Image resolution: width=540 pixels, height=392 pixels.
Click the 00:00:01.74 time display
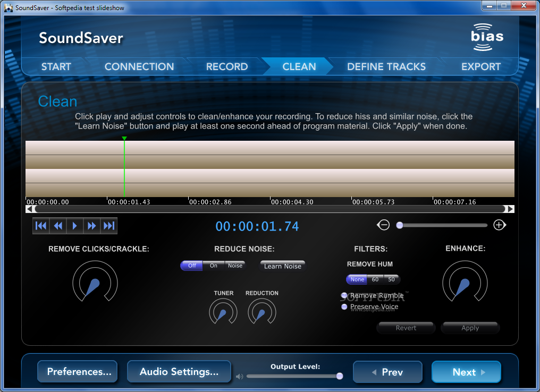[257, 226]
